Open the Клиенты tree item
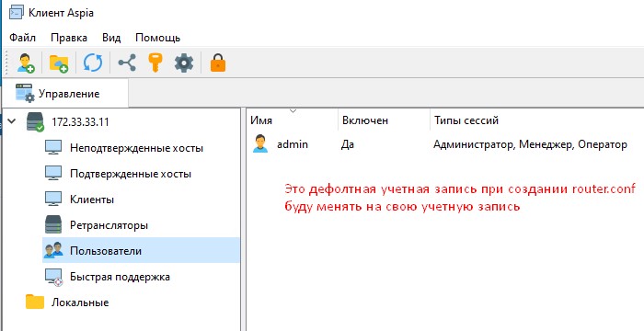 coord(92,200)
